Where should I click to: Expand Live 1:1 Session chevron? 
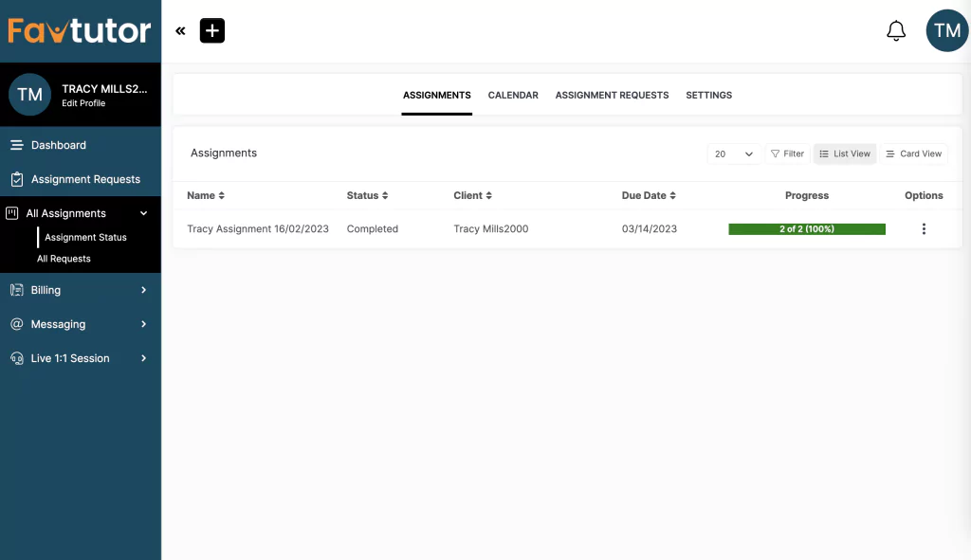point(144,358)
